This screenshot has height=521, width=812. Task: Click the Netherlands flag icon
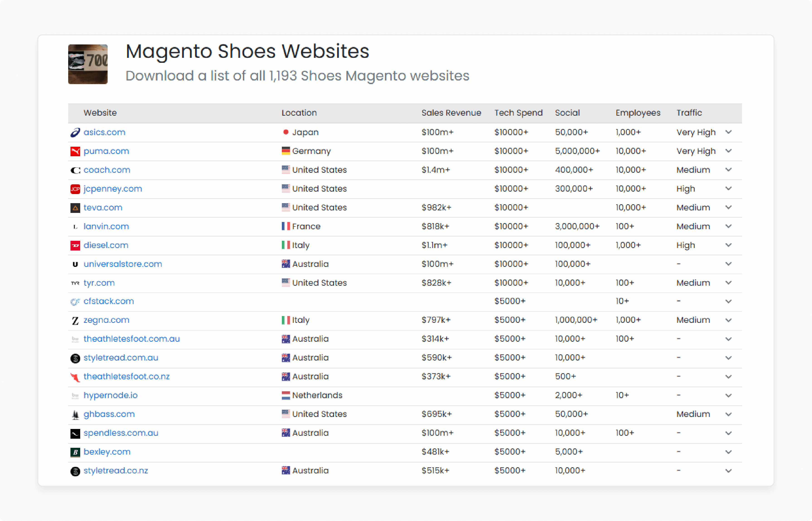pos(286,395)
